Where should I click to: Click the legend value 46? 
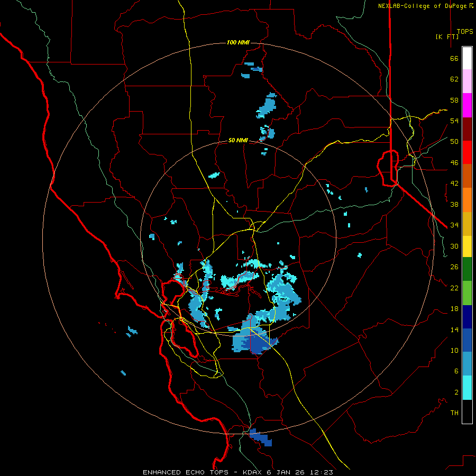[x=454, y=163]
